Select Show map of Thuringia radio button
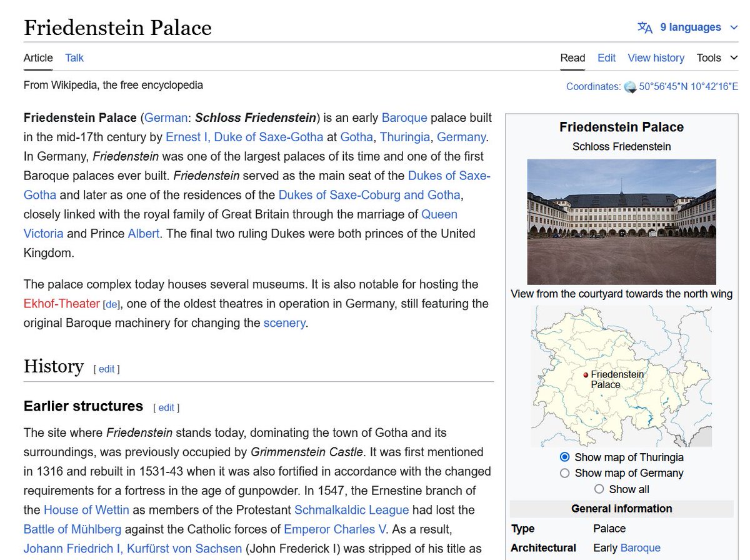Image resolution: width=750 pixels, height=560 pixels. [x=565, y=457]
